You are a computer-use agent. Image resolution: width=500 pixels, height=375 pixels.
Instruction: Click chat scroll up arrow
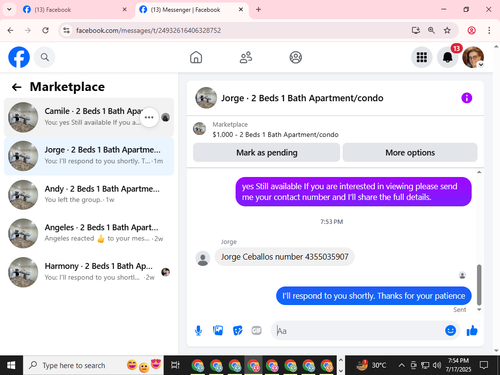click(479, 172)
